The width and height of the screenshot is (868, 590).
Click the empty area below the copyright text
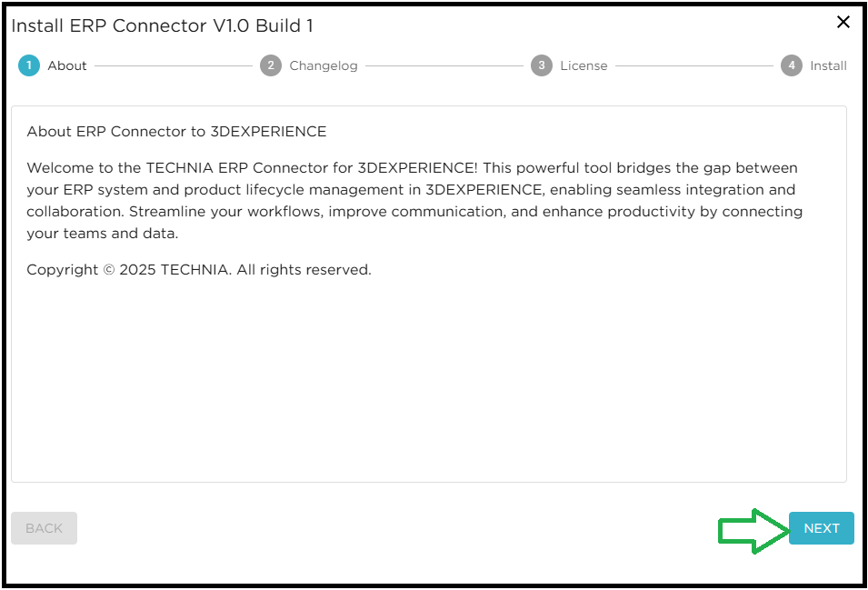tap(427, 382)
